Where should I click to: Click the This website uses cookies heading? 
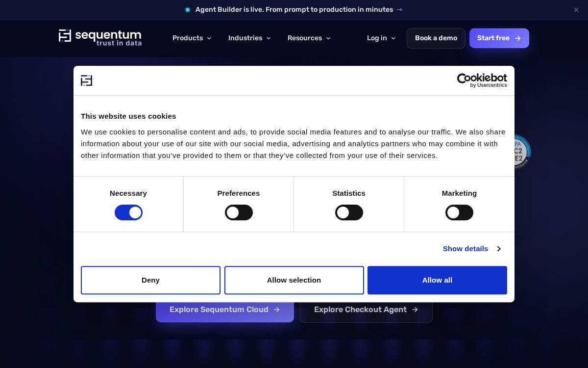coord(128,116)
